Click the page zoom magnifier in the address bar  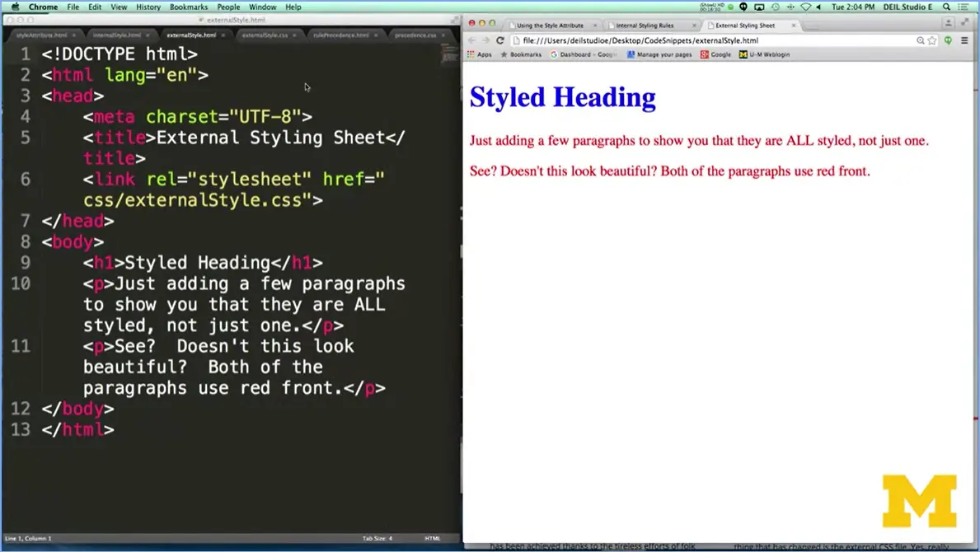pos(921,39)
